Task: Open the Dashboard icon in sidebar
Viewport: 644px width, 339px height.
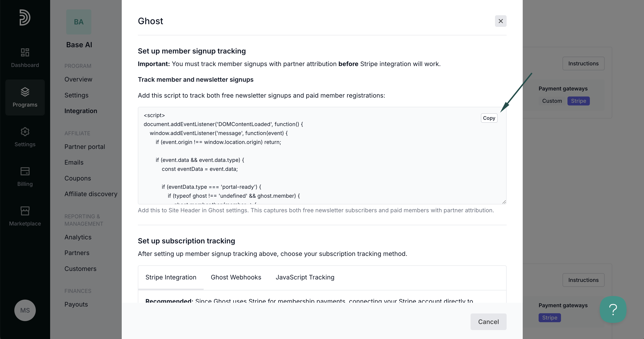Action: [25, 52]
